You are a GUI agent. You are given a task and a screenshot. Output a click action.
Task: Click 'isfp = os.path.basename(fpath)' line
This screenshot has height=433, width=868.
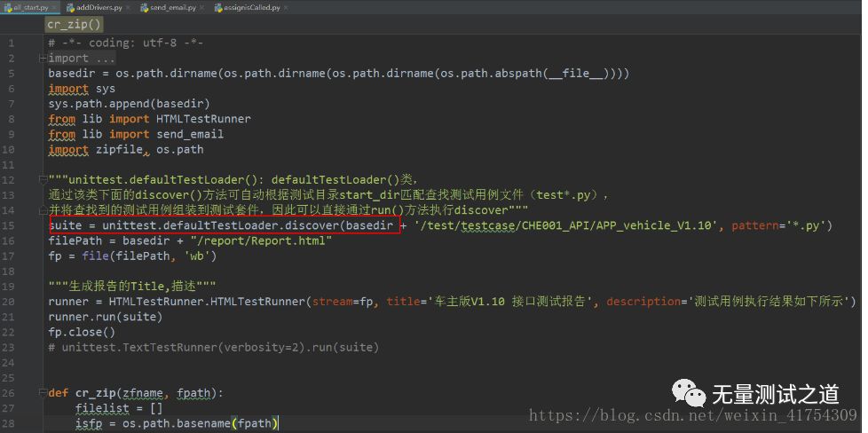[x=178, y=423]
